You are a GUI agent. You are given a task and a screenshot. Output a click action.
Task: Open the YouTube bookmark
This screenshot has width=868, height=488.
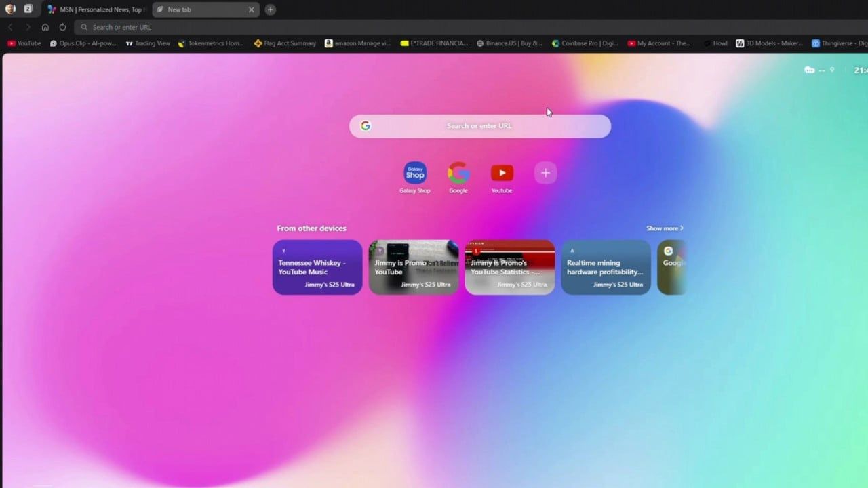click(x=24, y=43)
